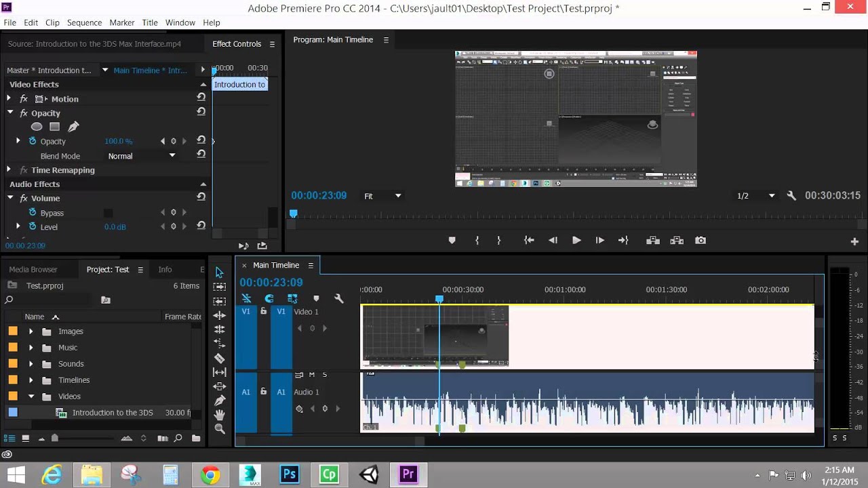Click the Lift button in Program Monitor
868x488 pixels.
point(653,241)
